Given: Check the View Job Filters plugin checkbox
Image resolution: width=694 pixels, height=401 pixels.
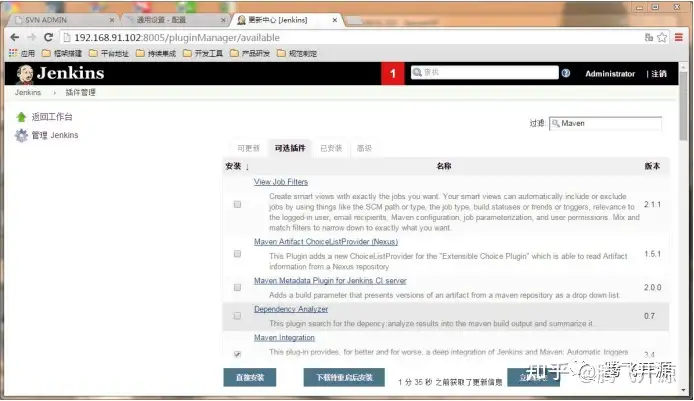Looking at the screenshot, I should [238, 204].
